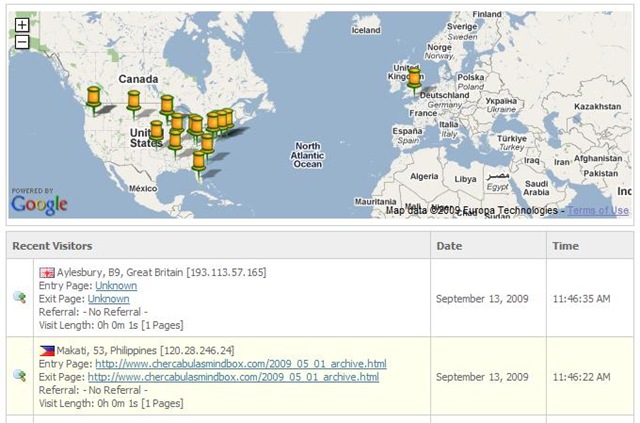Select the date cell in Makati row
640x423 pixels.
[x=488, y=376]
